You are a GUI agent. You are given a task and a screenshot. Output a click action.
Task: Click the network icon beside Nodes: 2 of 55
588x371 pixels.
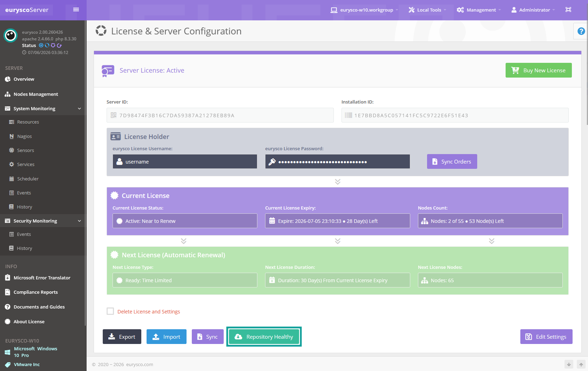pos(425,221)
